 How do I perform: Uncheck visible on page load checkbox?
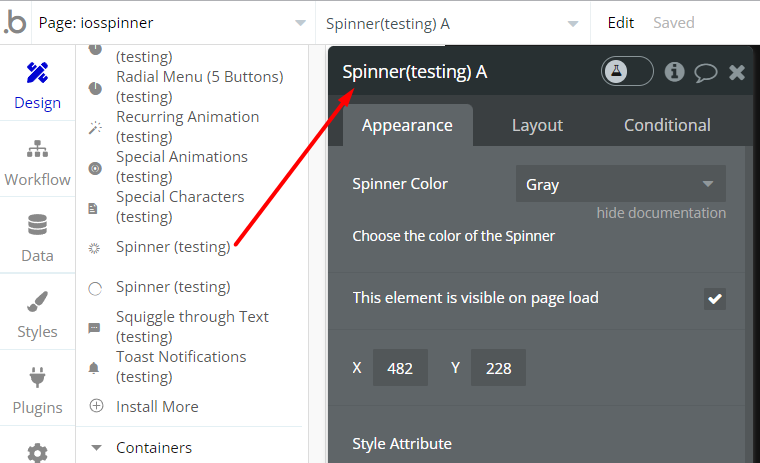[x=714, y=298]
